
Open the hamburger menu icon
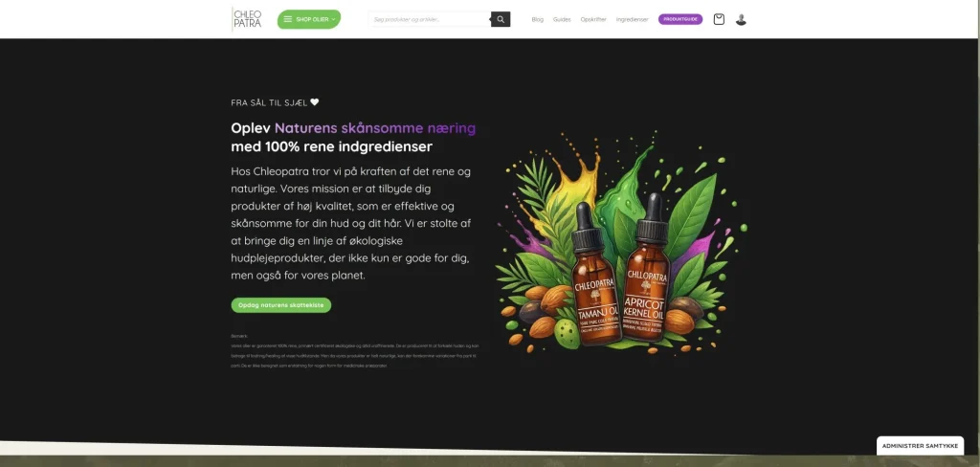287,19
